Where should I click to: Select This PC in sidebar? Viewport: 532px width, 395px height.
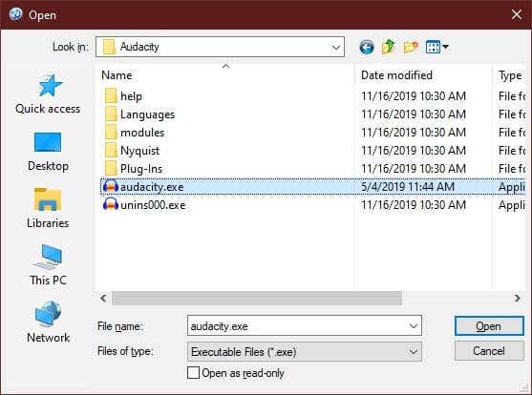(48, 265)
